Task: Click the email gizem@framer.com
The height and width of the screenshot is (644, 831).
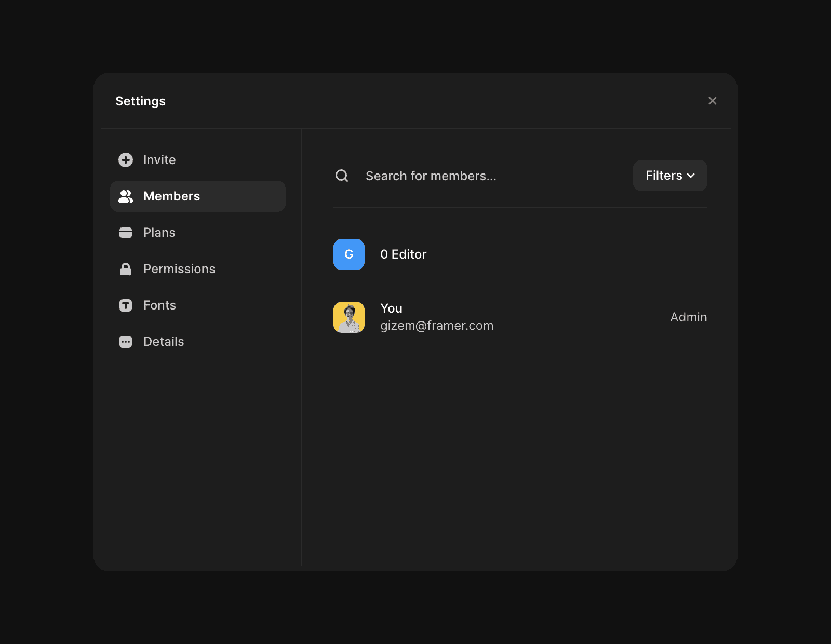Action: 437,325
